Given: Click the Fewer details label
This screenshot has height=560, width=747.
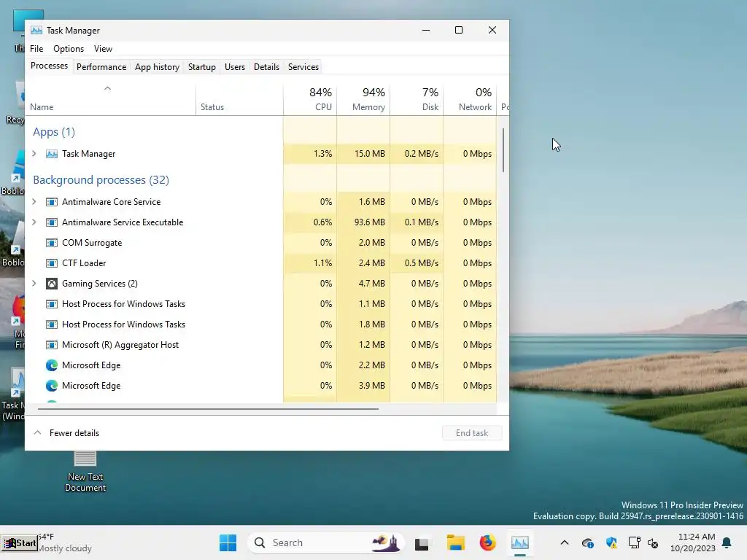Looking at the screenshot, I should 74,433.
